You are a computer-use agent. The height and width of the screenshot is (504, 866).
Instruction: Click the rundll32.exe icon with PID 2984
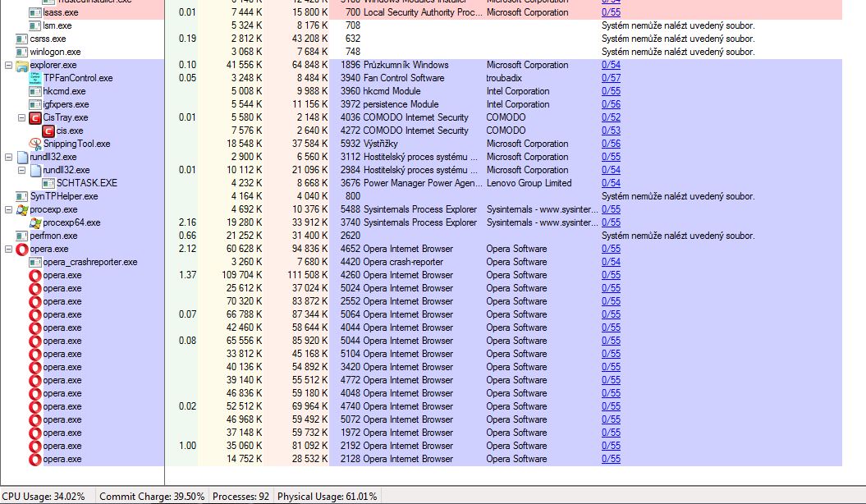[34, 170]
